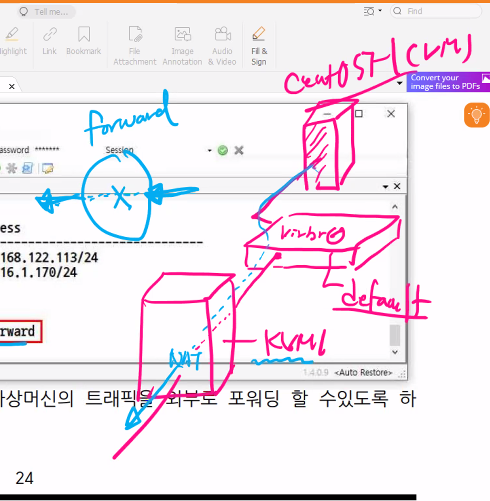Close the embedded session window
This screenshot has width=490, height=501.
click(391, 114)
